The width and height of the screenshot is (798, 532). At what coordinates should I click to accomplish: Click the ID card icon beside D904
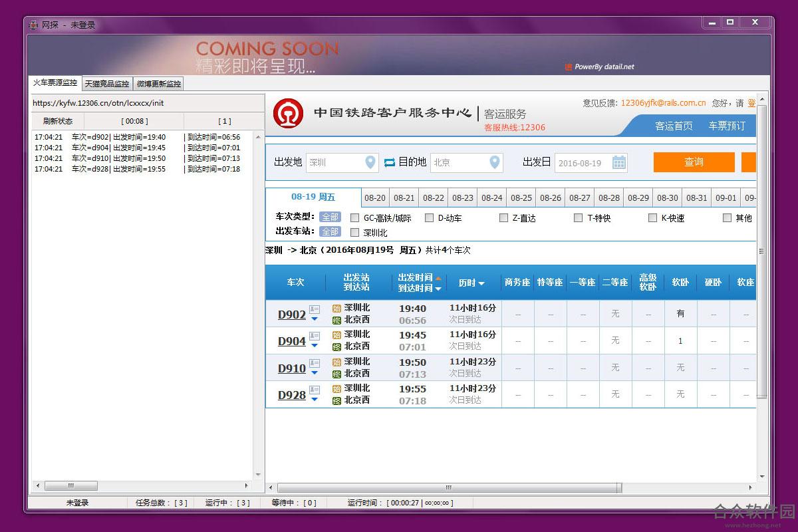pyautogui.click(x=315, y=336)
